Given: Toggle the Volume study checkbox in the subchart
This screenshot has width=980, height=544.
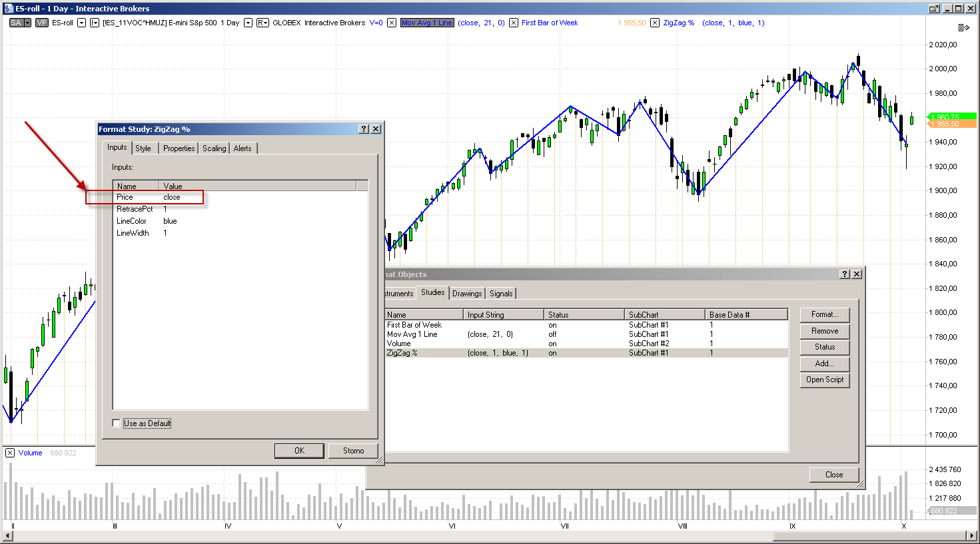Looking at the screenshot, I should (x=10, y=453).
